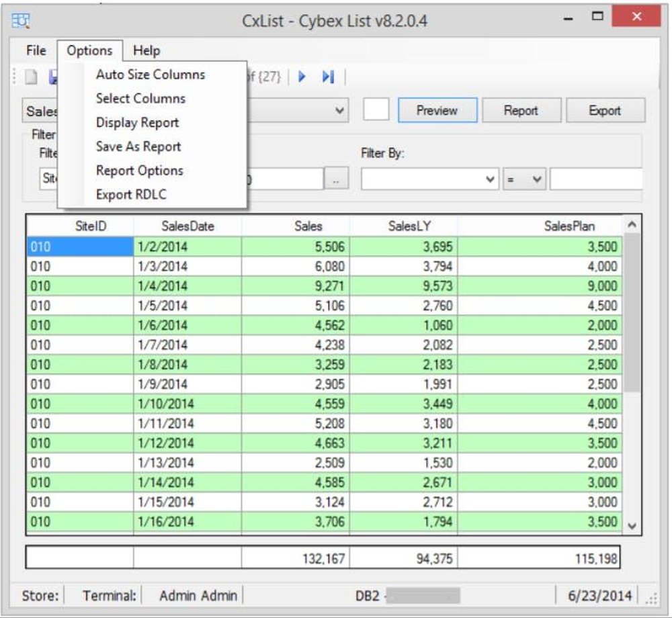Click the DB2 status bar entry

368,596
